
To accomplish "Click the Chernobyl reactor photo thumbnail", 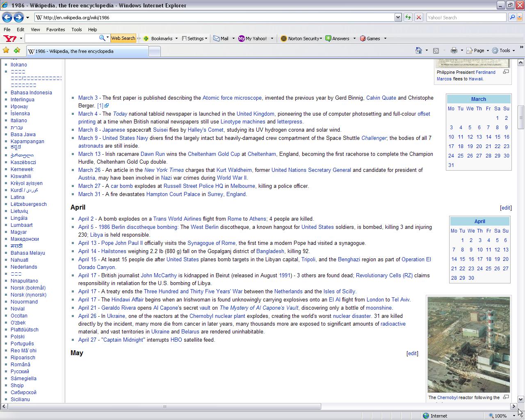I will click(x=468, y=345).
